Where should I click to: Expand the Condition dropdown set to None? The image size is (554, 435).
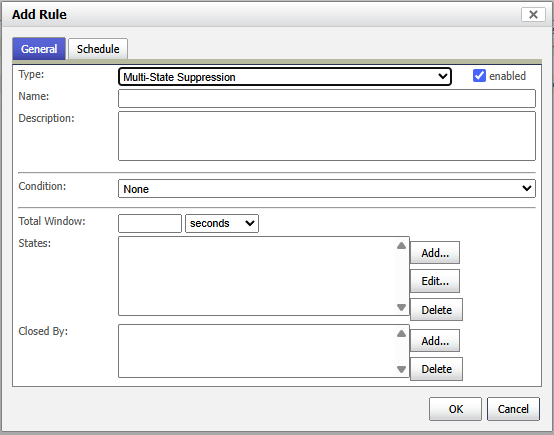(x=327, y=189)
